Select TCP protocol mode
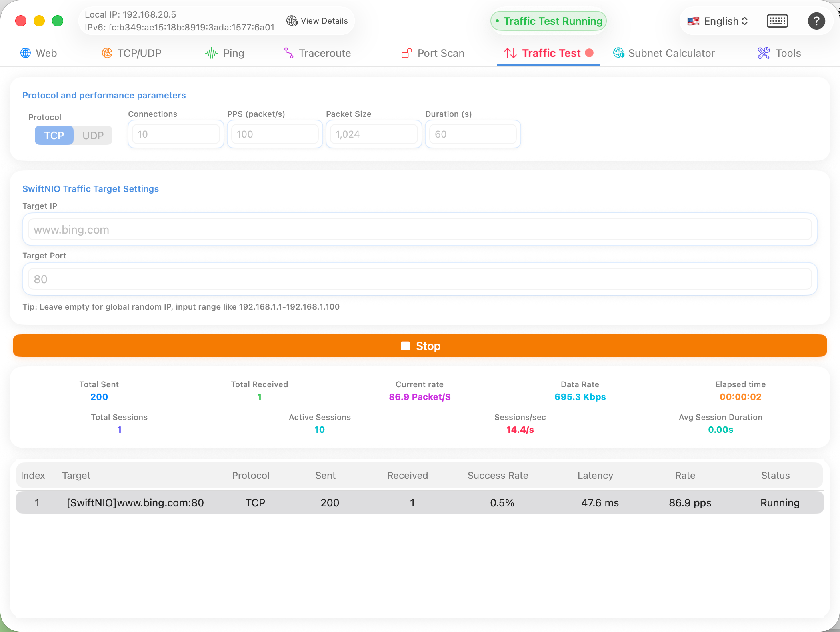Image resolution: width=840 pixels, height=632 pixels. click(54, 135)
